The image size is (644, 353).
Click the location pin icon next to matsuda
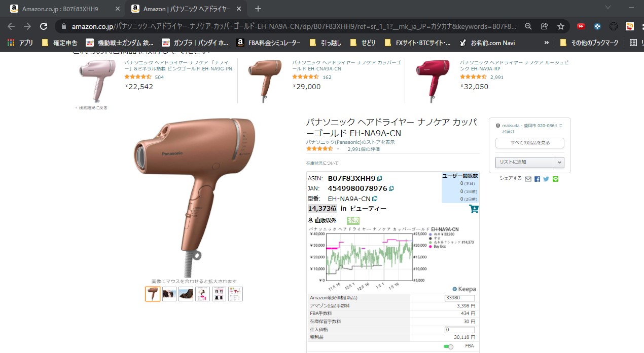coord(498,126)
